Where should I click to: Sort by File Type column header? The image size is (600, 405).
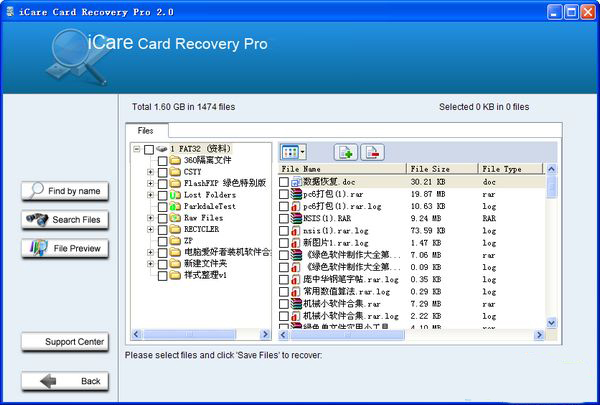(511, 169)
